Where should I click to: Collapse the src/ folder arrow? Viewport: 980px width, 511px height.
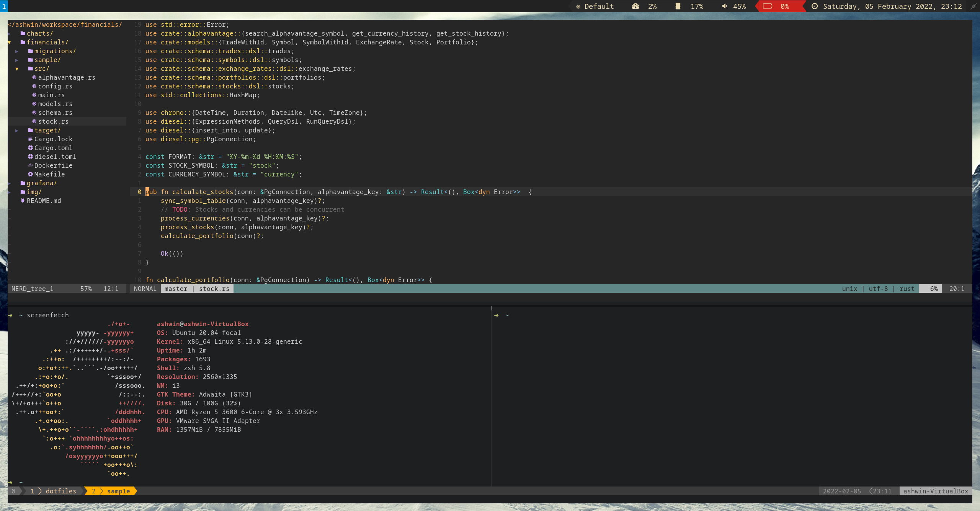click(17, 69)
